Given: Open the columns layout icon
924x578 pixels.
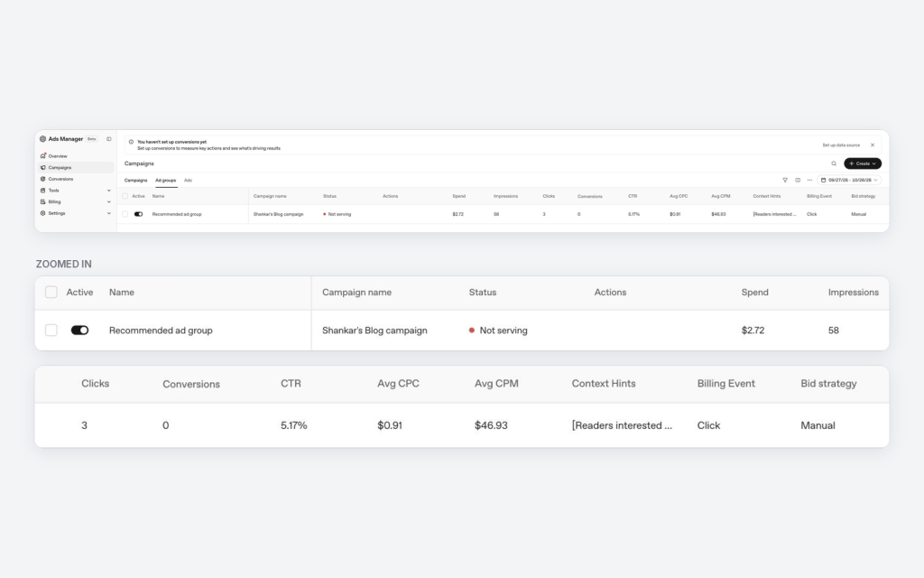Looking at the screenshot, I should pyautogui.click(x=798, y=180).
